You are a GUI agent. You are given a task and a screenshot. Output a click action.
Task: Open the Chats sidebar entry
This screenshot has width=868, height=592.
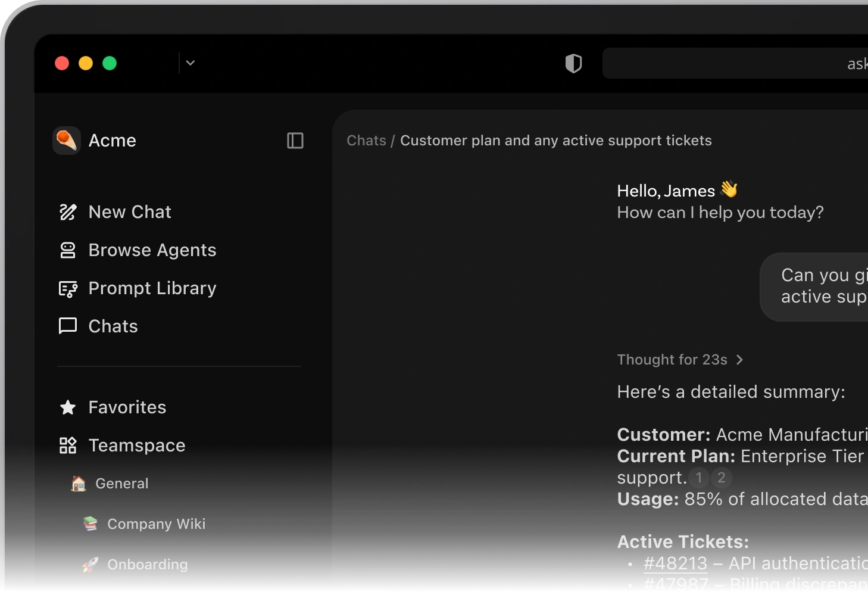(113, 326)
